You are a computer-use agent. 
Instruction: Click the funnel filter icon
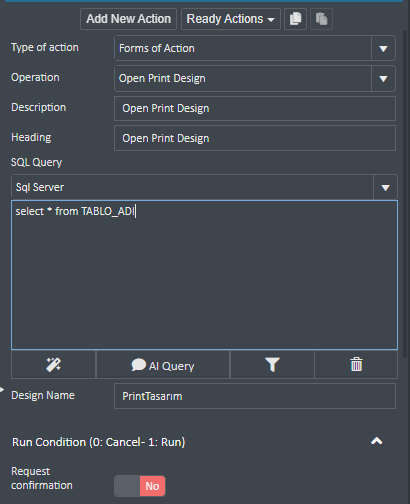point(272,365)
